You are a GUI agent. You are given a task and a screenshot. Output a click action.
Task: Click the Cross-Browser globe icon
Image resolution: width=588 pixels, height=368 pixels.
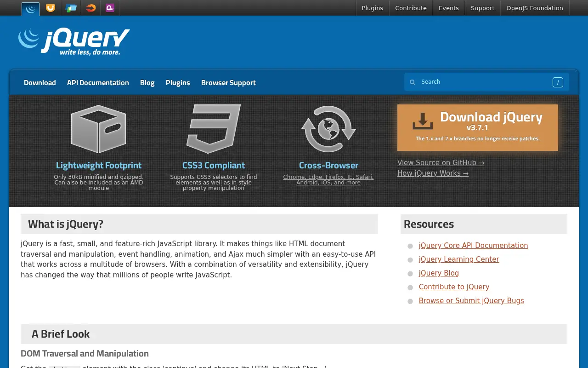click(x=328, y=129)
